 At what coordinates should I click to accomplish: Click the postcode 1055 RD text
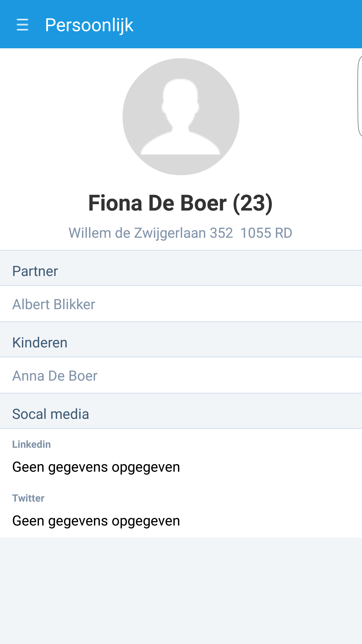point(266,233)
